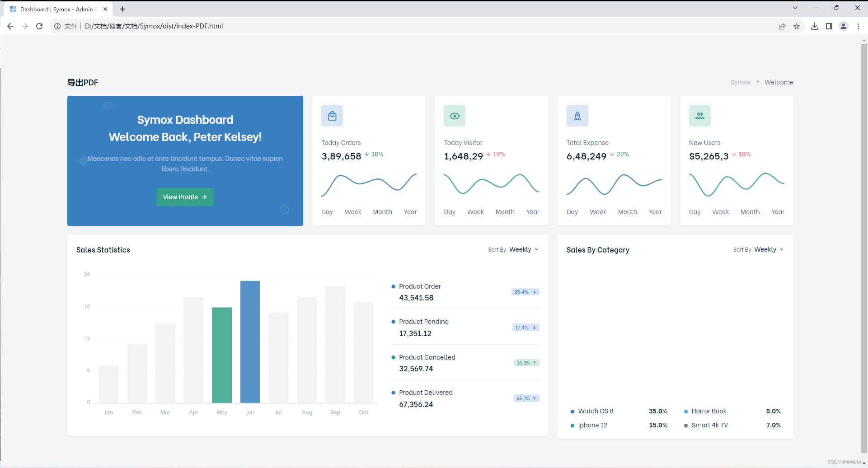Close the Dashboard Symox tab
The height and width of the screenshot is (468, 868).
(x=105, y=9)
